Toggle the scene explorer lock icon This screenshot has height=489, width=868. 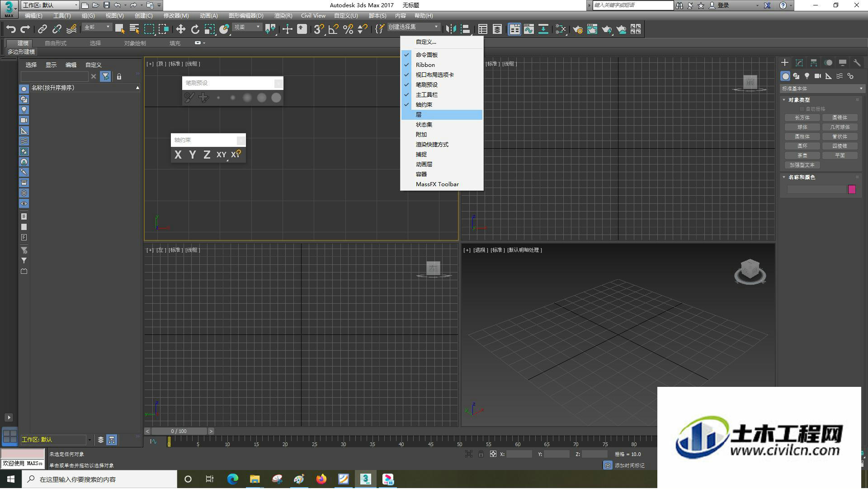[119, 76]
